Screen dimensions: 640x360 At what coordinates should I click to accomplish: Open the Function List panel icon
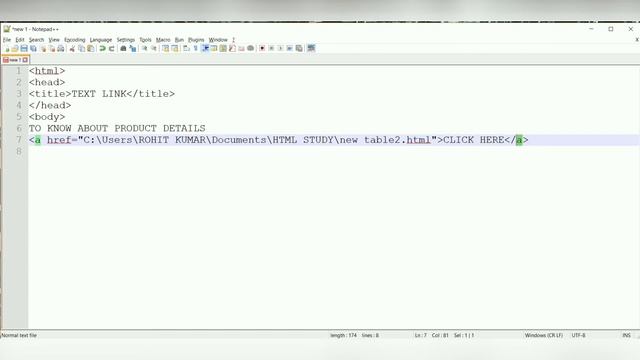point(232,48)
